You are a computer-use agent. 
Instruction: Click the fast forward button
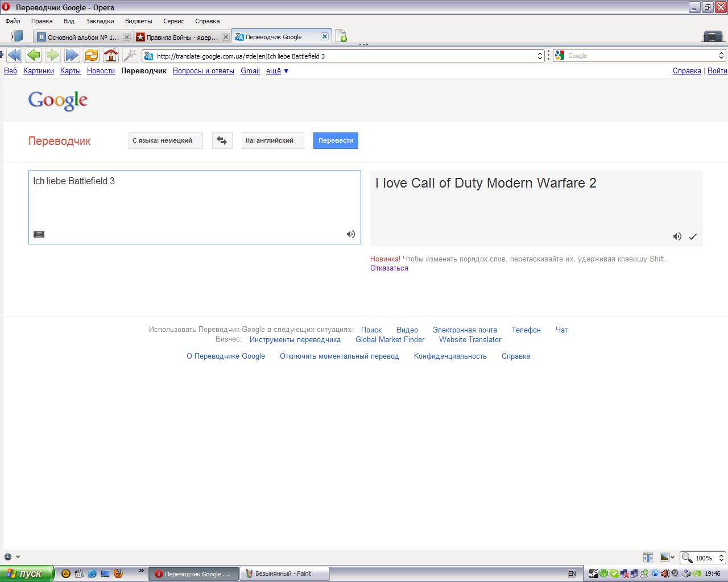pyautogui.click(x=72, y=55)
